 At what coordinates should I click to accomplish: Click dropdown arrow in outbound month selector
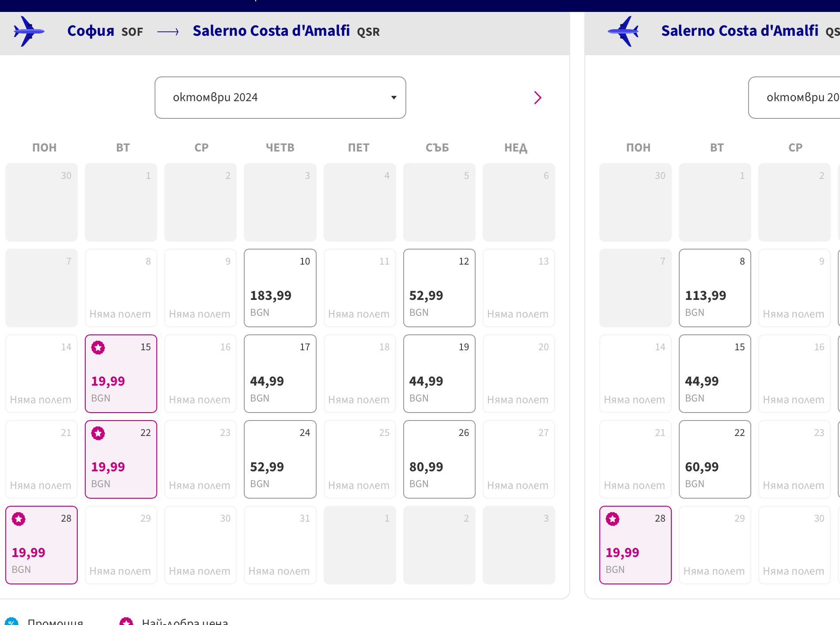point(394,98)
